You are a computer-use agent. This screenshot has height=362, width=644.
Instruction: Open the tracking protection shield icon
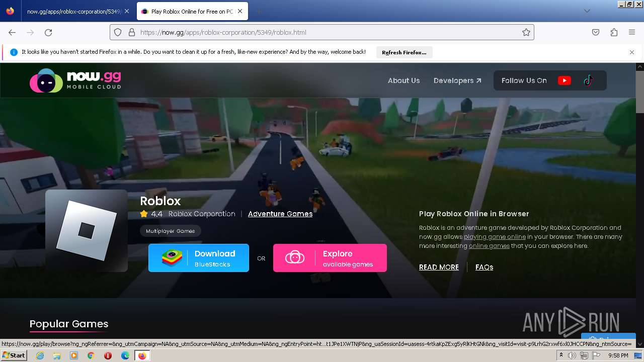(x=118, y=32)
